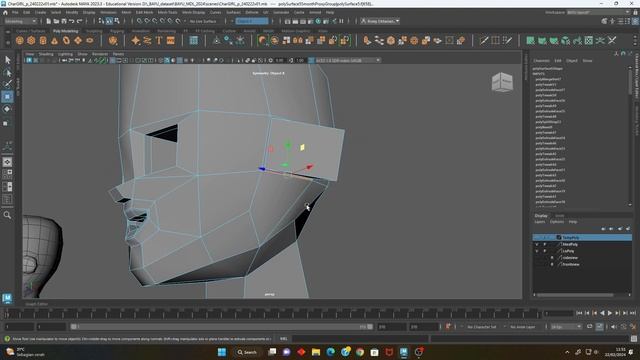Click the toolbox search magnifier icon
Screen dimensions: 640x360
(7, 215)
